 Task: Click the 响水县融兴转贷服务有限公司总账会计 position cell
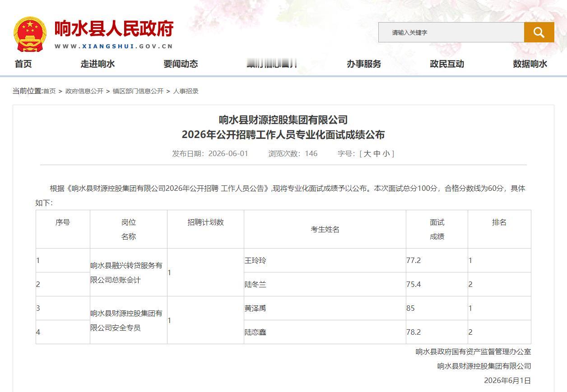click(x=129, y=272)
